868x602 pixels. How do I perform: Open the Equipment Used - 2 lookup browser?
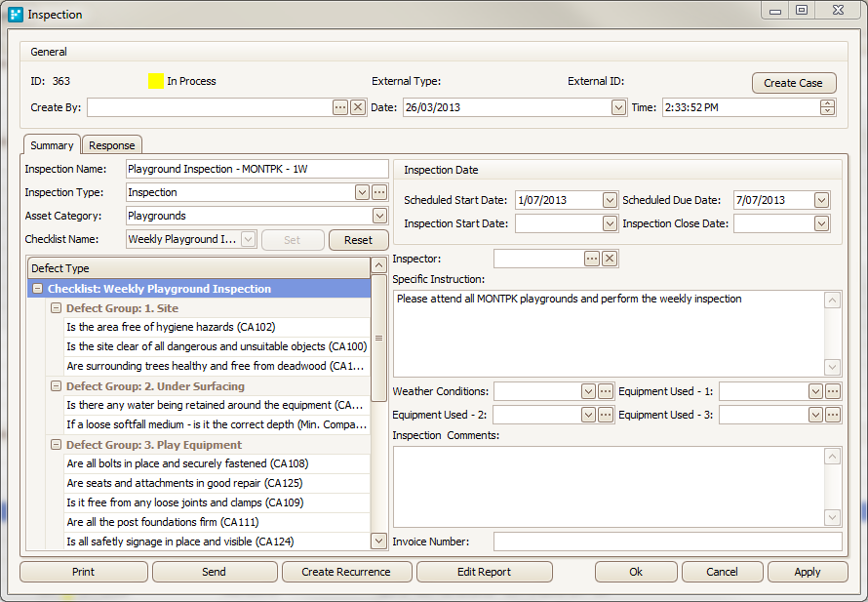click(x=604, y=414)
